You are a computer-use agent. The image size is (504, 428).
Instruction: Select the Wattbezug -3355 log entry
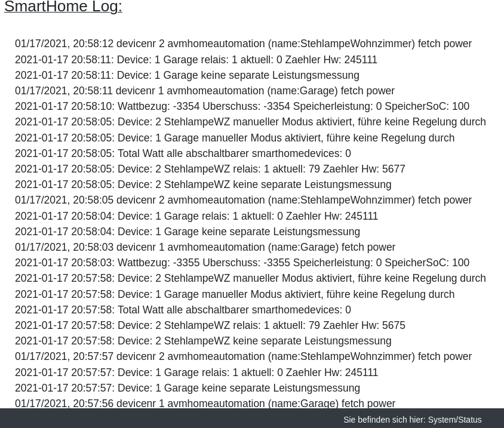pos(242,263)
